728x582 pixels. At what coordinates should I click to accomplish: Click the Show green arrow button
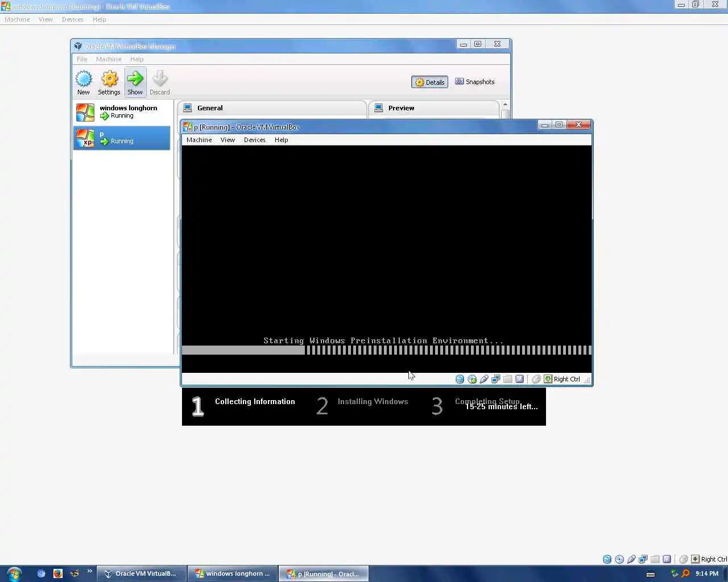(135, 82)
